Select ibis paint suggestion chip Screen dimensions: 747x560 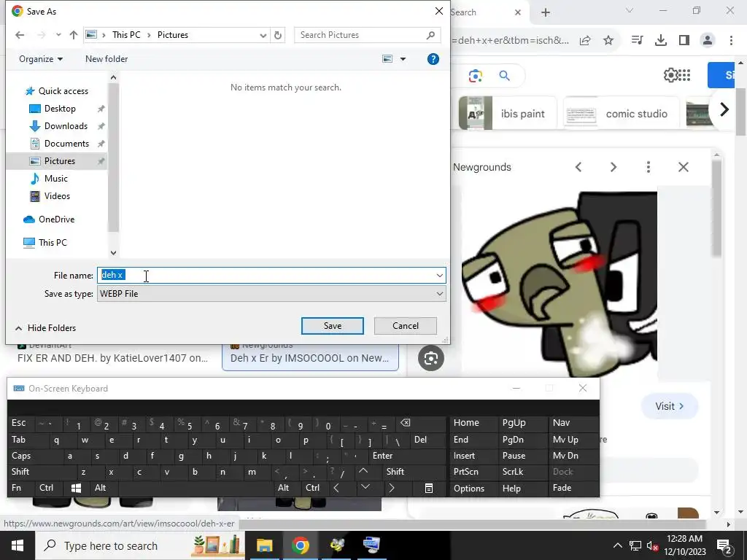pos(508,113)
